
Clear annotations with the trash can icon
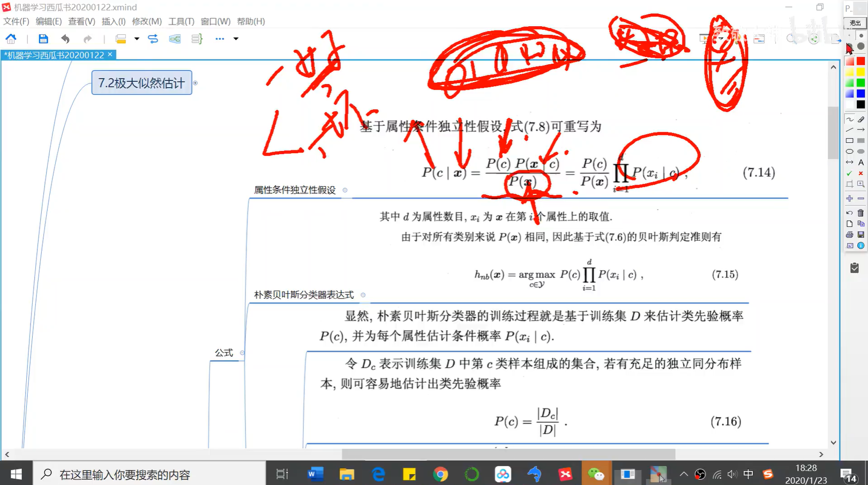pyautogui.click(x=861, y=213)
